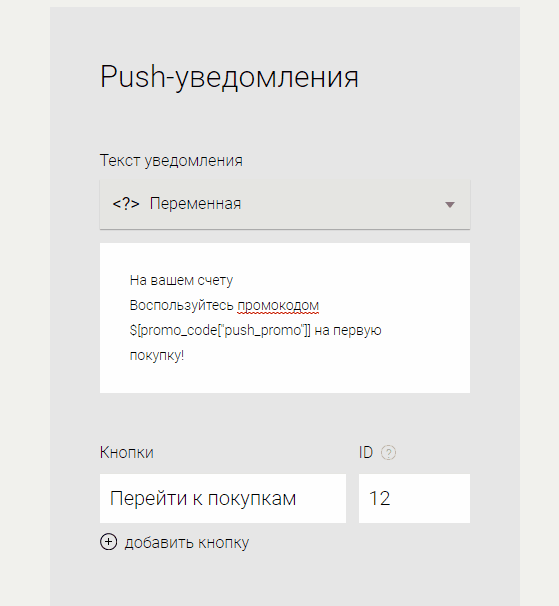This screenshot has width=559, height=606.
Task: Open the Переменная dropdown arrow
Action: tap(449, 204)
